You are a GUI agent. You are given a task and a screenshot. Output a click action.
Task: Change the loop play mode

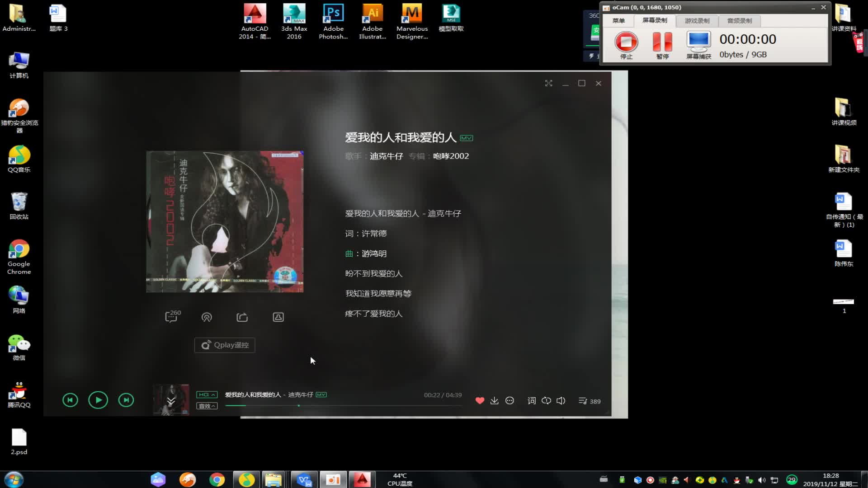[546, 401]
